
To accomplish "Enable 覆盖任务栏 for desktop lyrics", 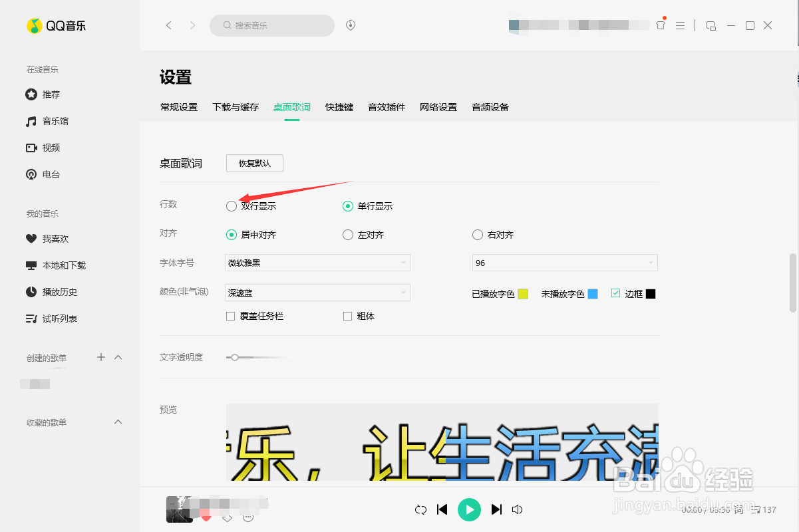I will pyautogui.click(x=230, y=316).
